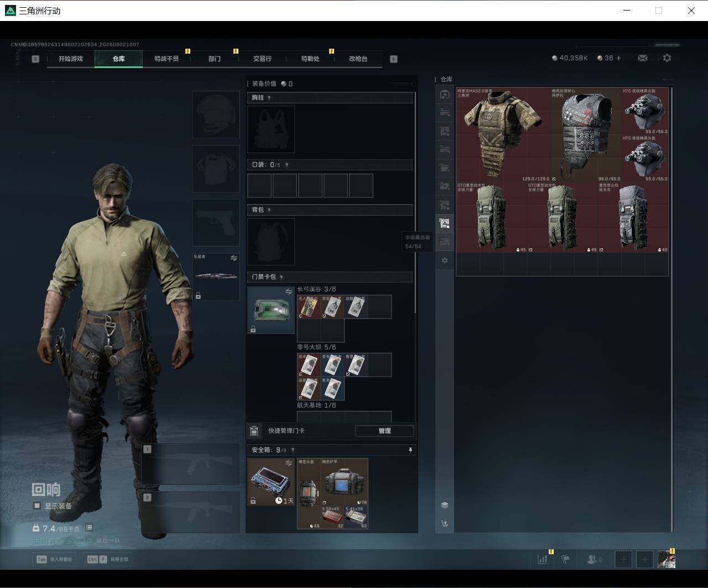708x588 pixels.
Task: Switch to the 改枪台 tab
Action: (x=358, y=59)
